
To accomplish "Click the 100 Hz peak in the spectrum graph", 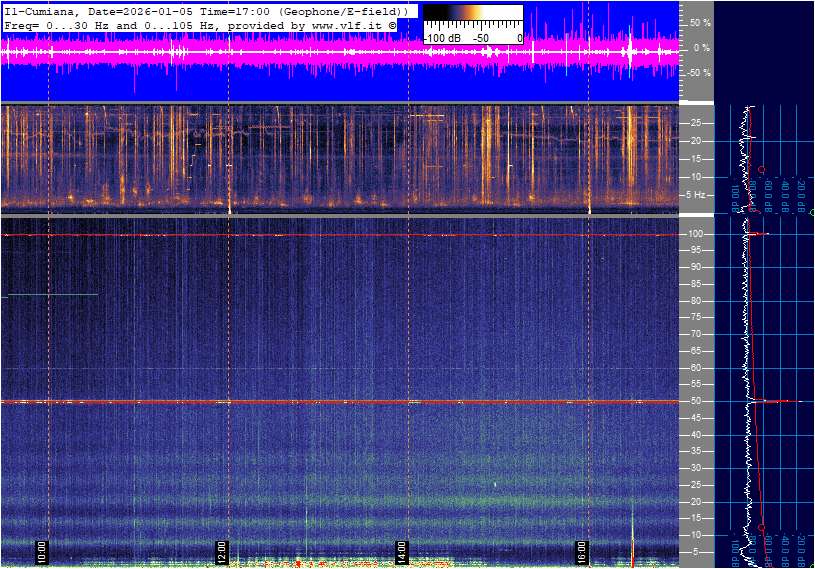I will click(x=762, y=234).
